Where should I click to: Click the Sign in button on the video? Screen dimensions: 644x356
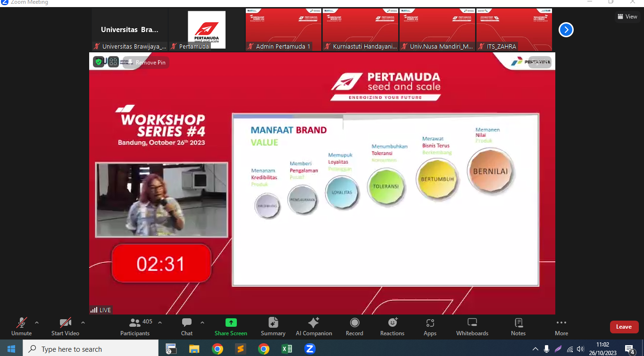click(540, 62)
